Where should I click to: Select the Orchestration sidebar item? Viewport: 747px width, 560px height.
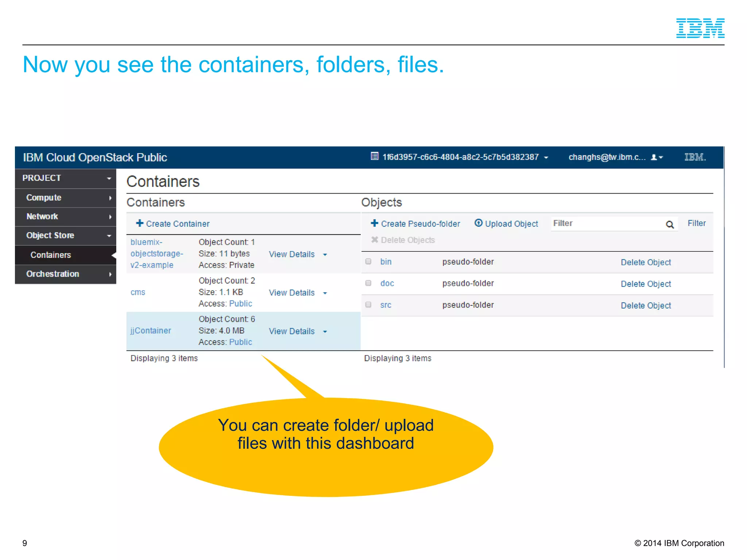point(66,274)
